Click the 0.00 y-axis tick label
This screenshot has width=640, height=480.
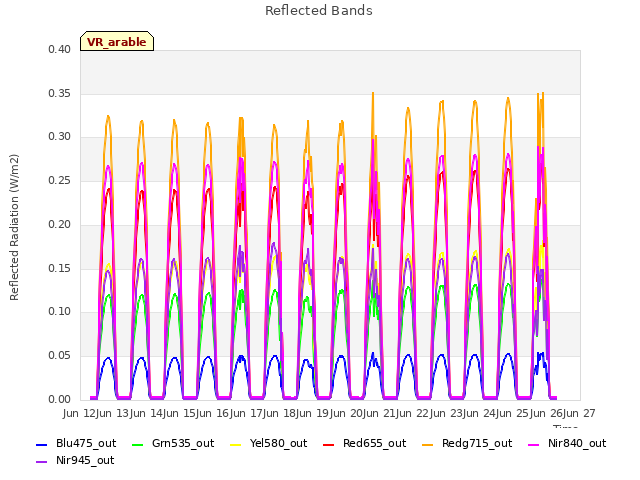(x=59, y=399)
